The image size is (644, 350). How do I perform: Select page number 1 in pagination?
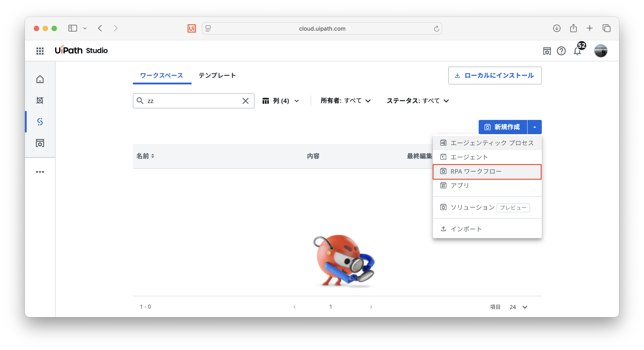point(330,306)
